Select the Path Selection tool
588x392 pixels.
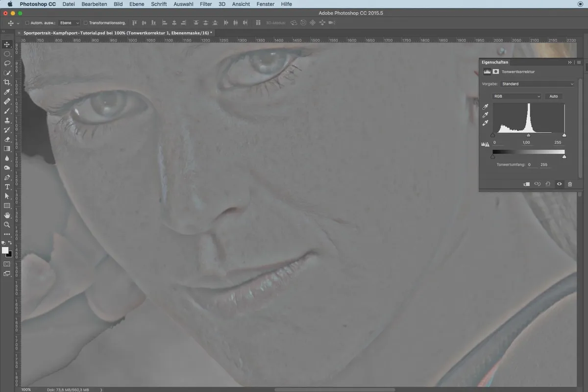[x=7, y=196]
